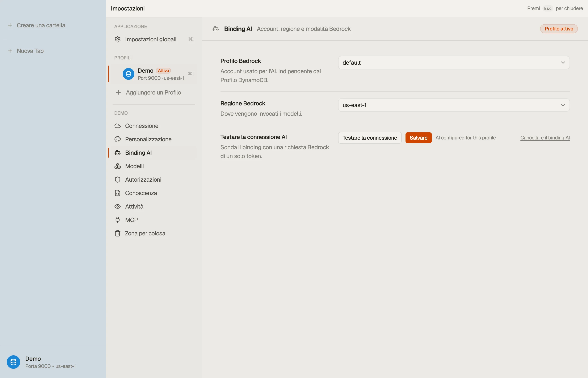
Task: Click Demo profile name in bottom-left footer
Action: (x=33, y=359)
